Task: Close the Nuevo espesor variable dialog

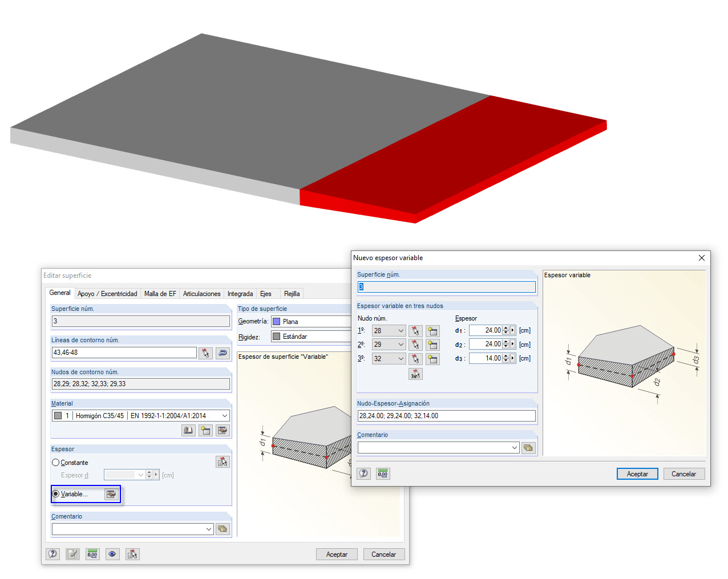Action: click(702, 258)
